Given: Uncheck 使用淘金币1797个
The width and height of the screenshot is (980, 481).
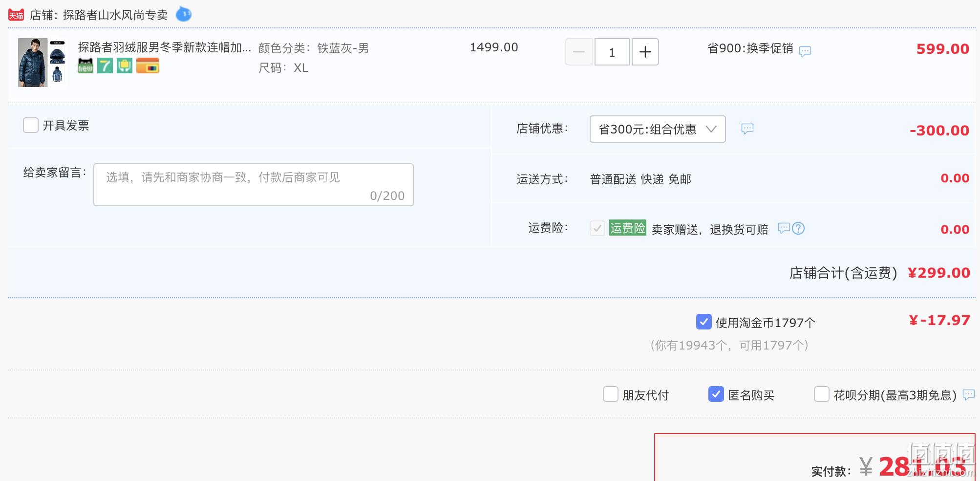Looking at the screenshot, I should pyautogui.click(x=703, y=322).
